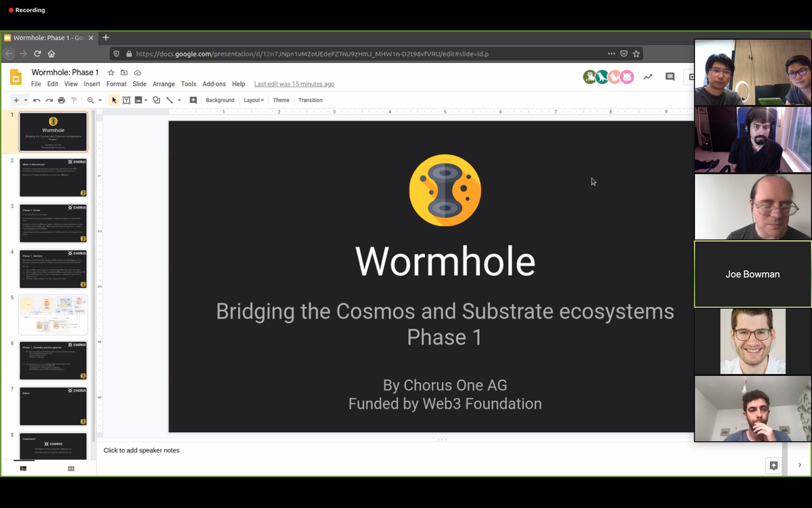Open the Tools menu
Image resolution: width=812 pixels, height=508 pixels.
click(x=189, y=84)
